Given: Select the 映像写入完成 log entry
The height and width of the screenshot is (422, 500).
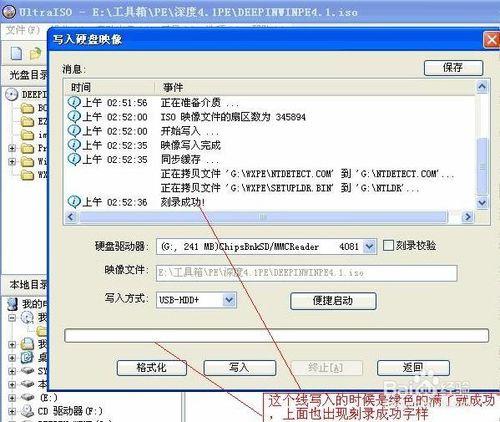Looking at the screenshot, I should (191, 145).
